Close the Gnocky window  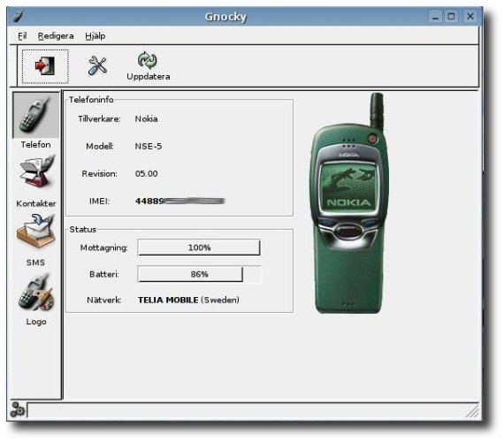(x=470, y=16)
